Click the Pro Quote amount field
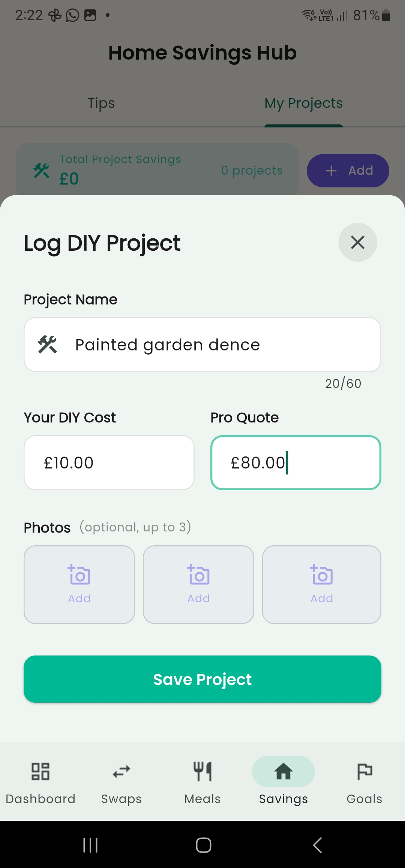 point(296,462)
